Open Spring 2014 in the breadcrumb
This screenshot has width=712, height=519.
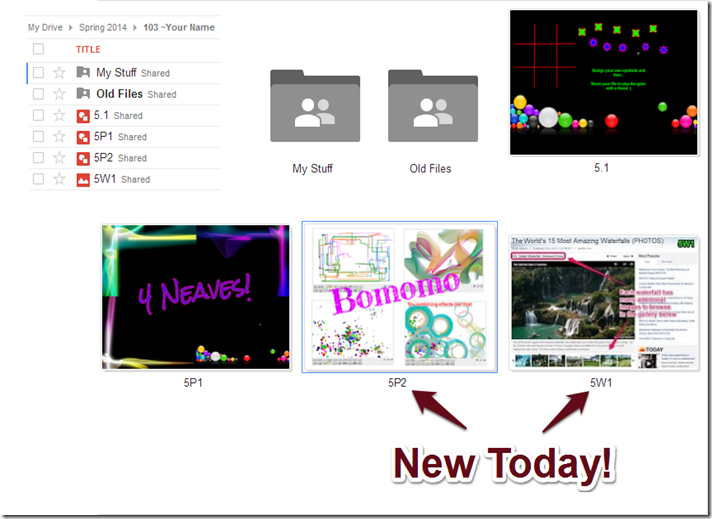[103, 27]
